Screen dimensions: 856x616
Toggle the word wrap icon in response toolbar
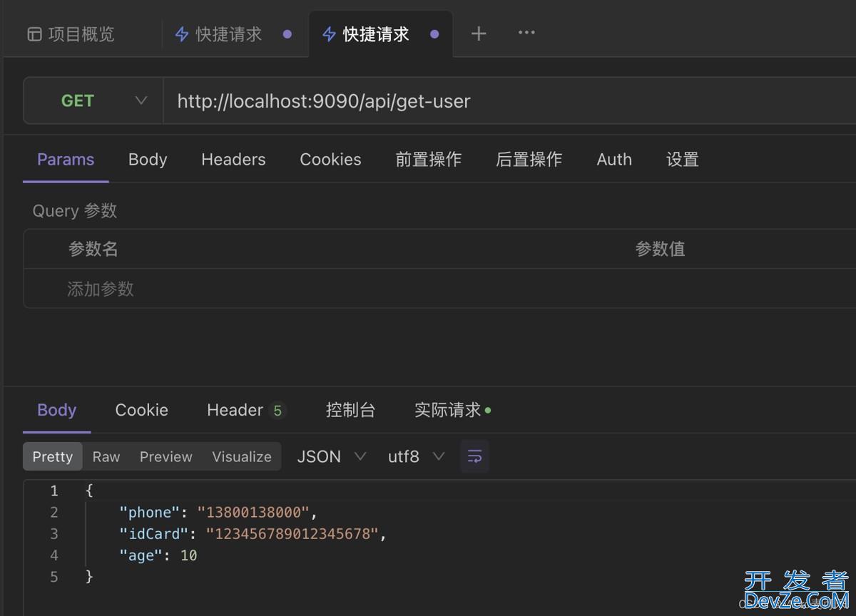tap(474, 456)
